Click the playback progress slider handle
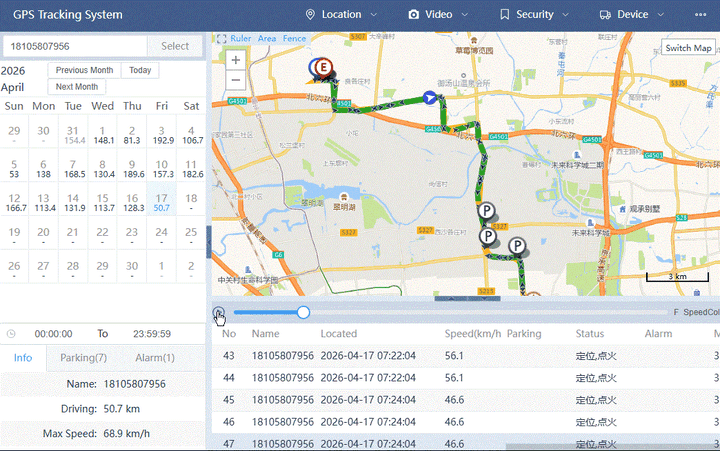 (x=303, y=312)
